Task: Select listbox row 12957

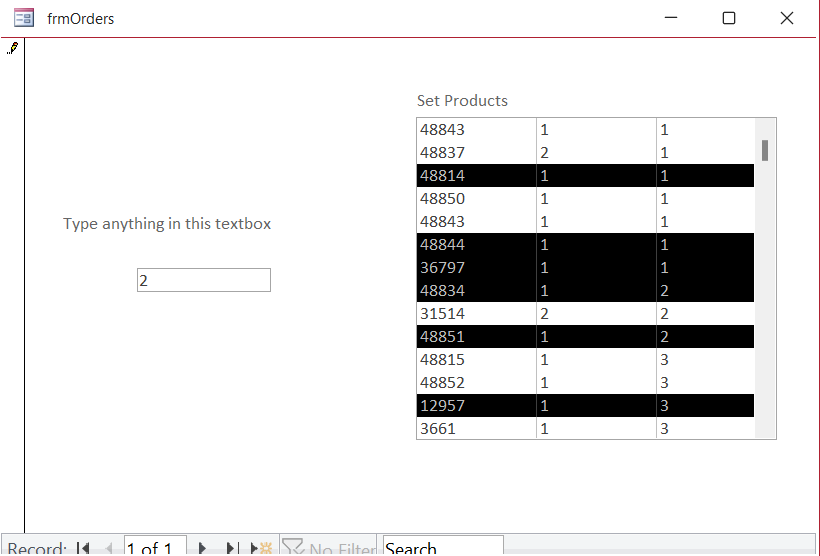Action: (x=585, y=406)
